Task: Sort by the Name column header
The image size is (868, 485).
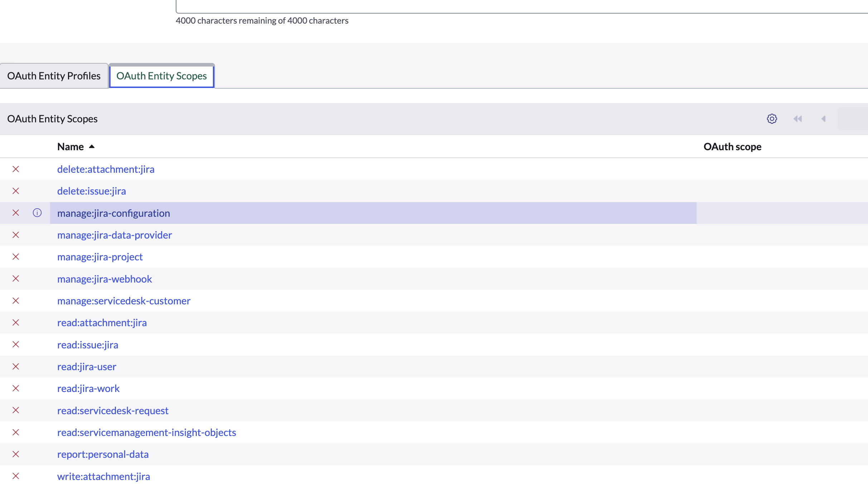Action: coord(70,147)
